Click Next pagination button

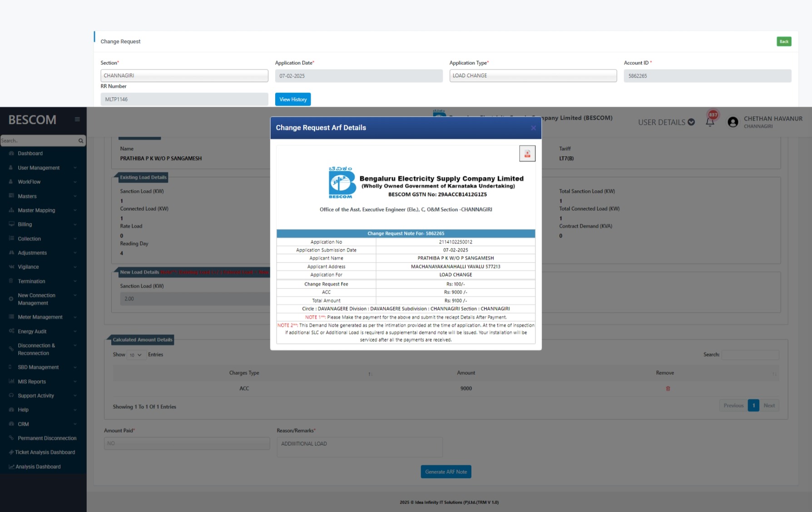pyautogui.click(x=769, y=406)
